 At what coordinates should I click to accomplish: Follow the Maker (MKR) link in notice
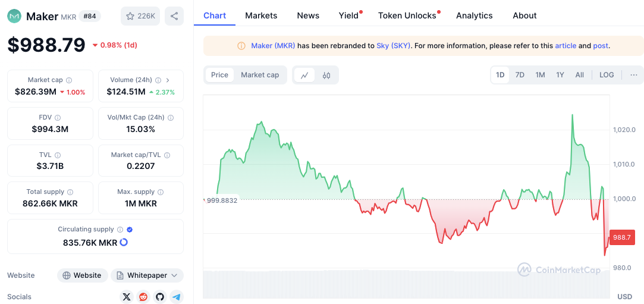pos(273,46)
